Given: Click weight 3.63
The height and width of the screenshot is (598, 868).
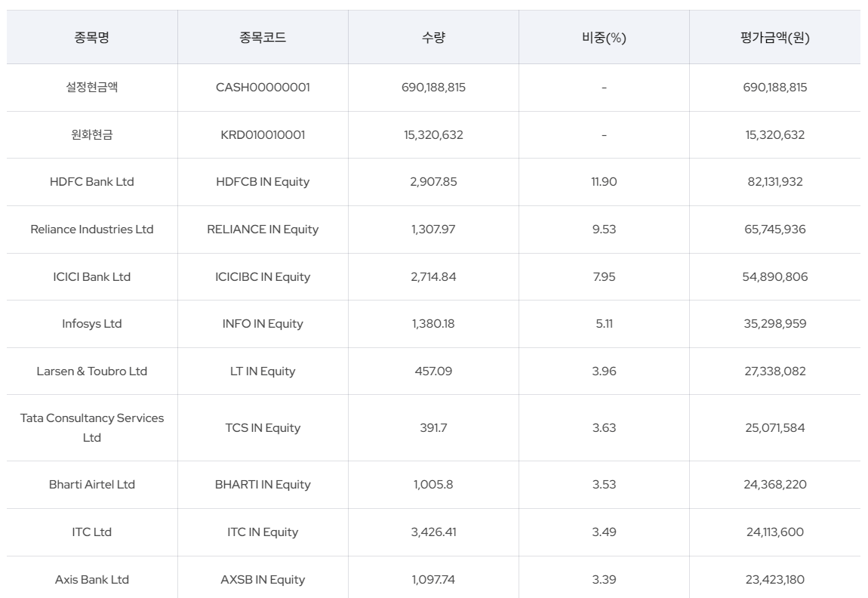Looking at the screenshot, I should point(604,428).
